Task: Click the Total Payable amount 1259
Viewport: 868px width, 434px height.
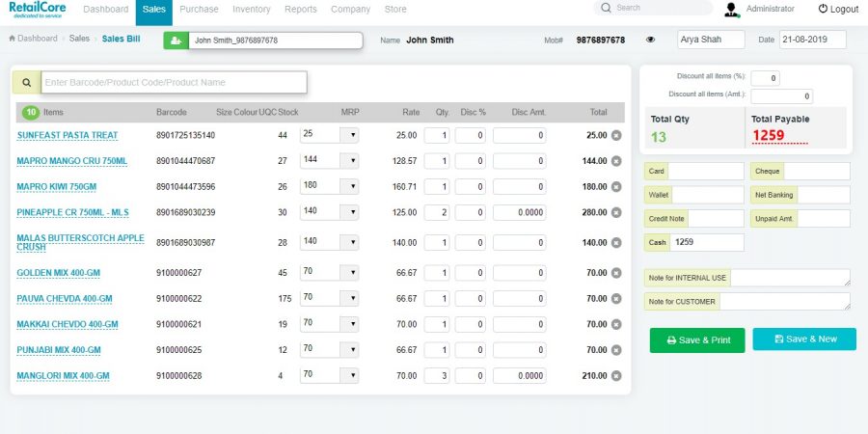Action: pos(768,135)
